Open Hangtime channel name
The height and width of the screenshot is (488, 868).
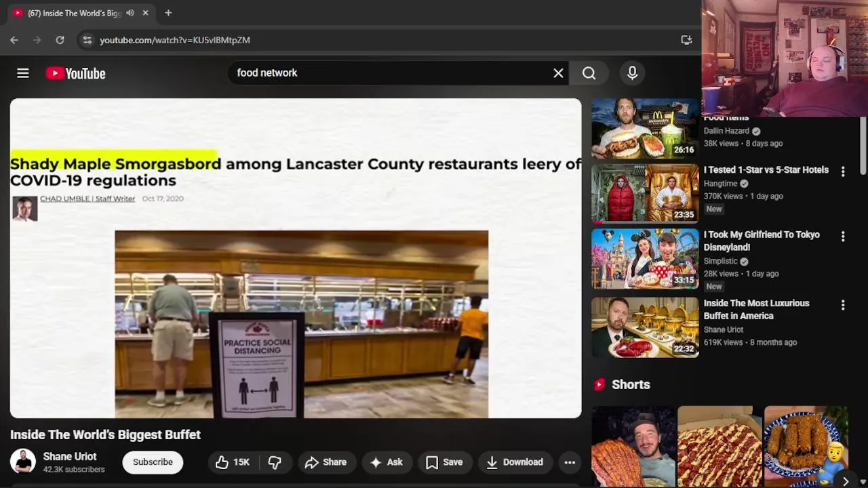(720, 184)
